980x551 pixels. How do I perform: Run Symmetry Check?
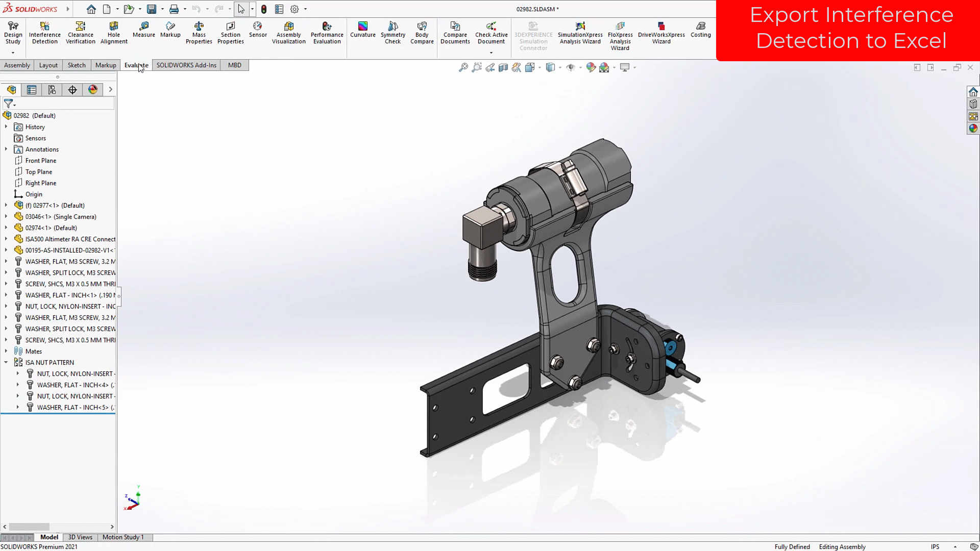(x=393, y=33)
